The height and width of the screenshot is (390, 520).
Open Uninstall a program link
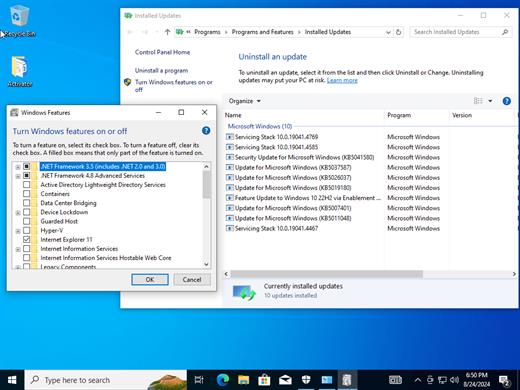tap(161, 71)
